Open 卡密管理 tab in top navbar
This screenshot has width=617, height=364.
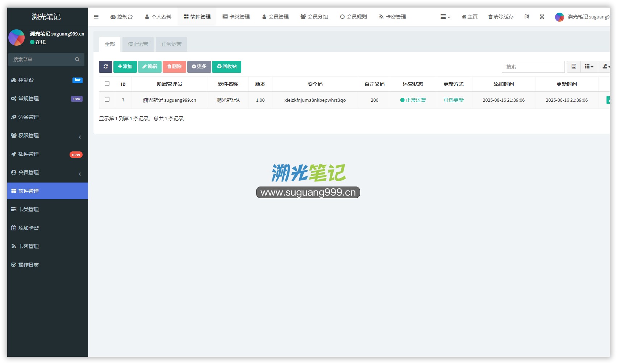(392, 17)
